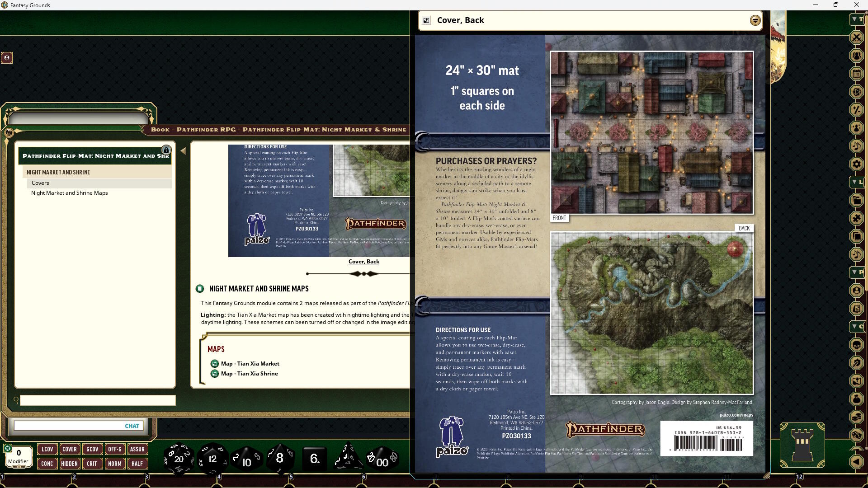Click the round icon left of the book title
The width and height of the screenshot is (868, 488).
click(9, 132)
